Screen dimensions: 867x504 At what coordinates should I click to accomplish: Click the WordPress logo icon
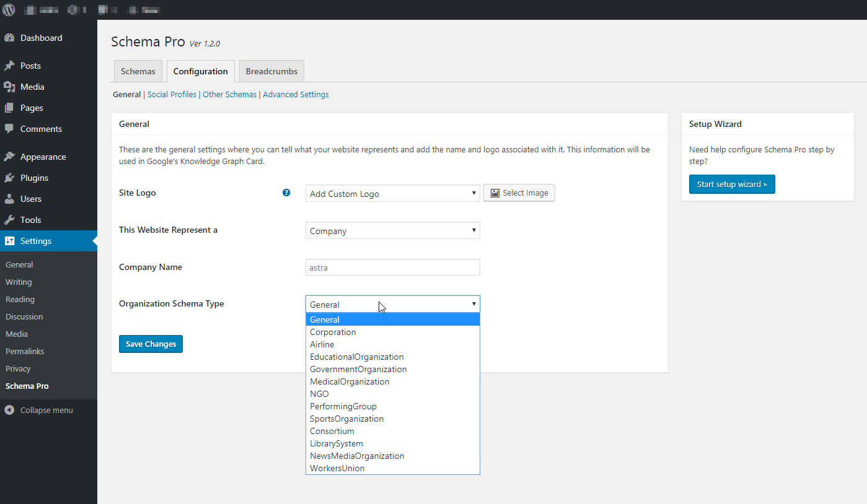coord(9,10)
